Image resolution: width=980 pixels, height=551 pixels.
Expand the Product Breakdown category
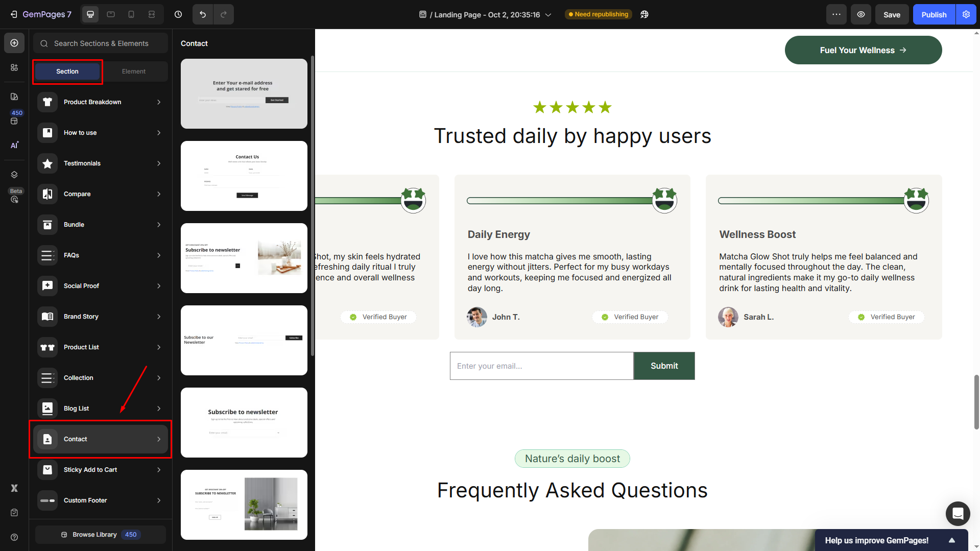(101, 102)
